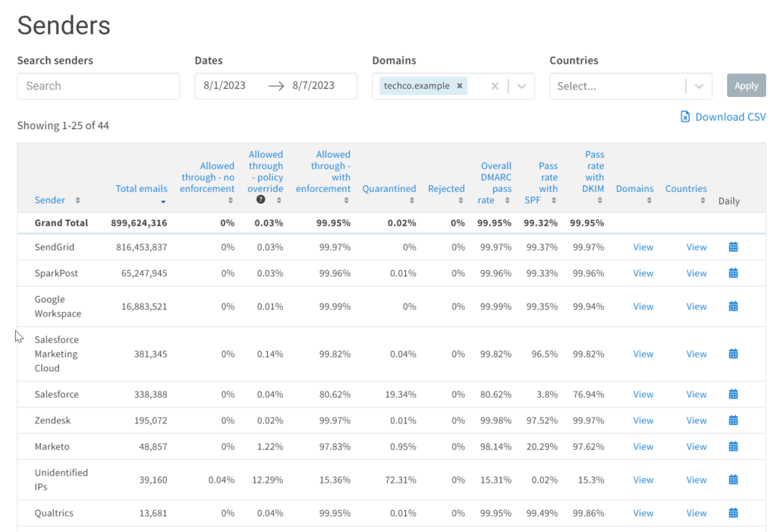Click the Total emails column header

coord(141,188)
